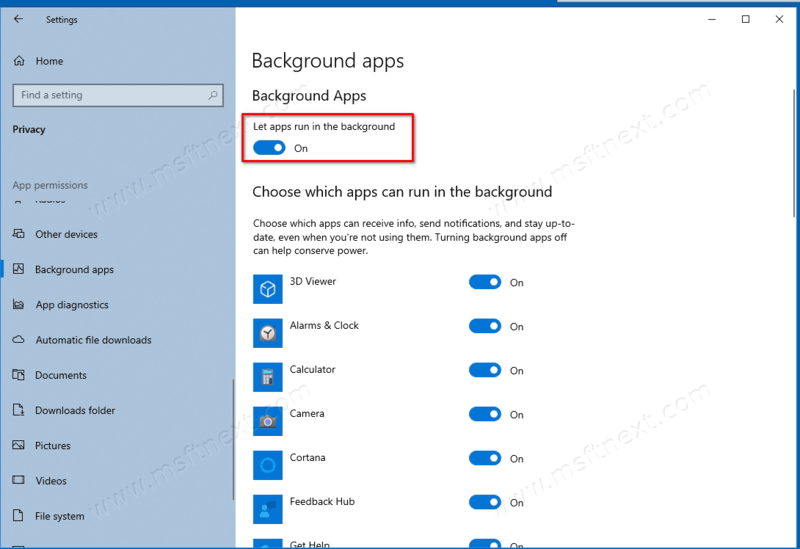The height and width of the screenshot is (549, 800).
Task: Select the Automatic file downloads cloud icon
Action: [18, 340]
